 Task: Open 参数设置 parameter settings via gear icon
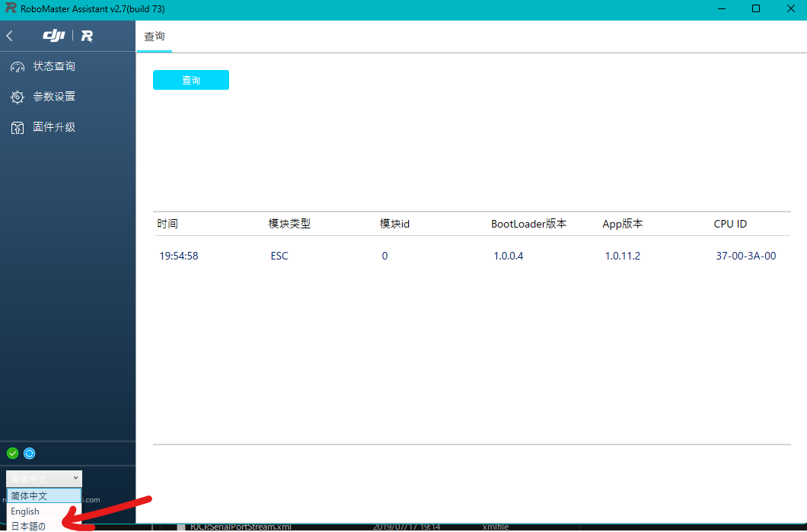point(17,97)
